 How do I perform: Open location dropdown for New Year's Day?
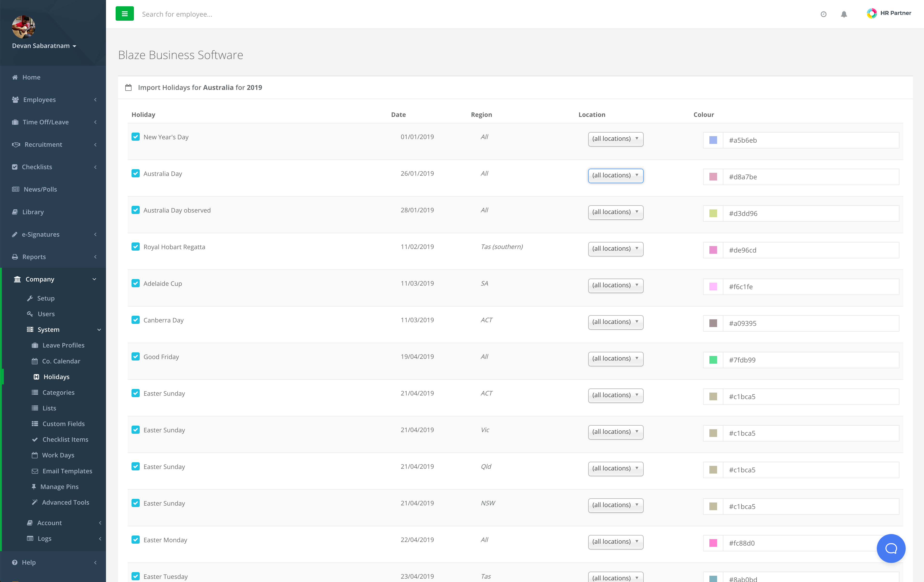coord(615,139)
